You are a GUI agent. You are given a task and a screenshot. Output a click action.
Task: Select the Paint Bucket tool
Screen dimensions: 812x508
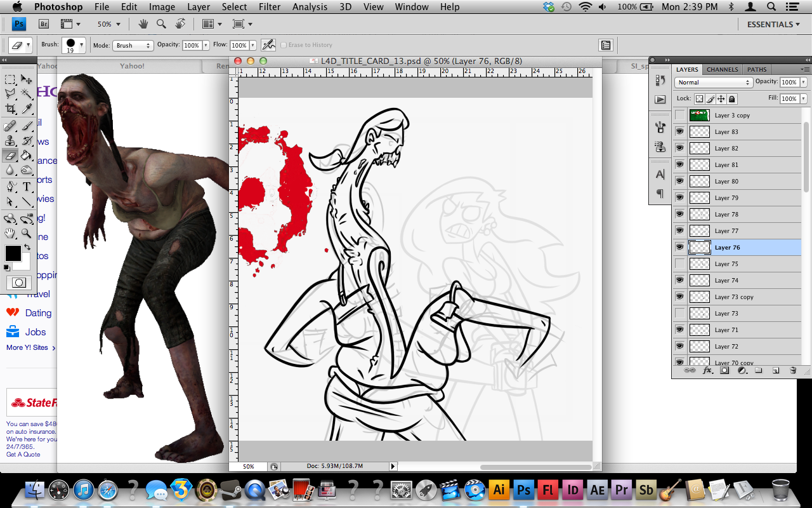(x=27, y=155)
